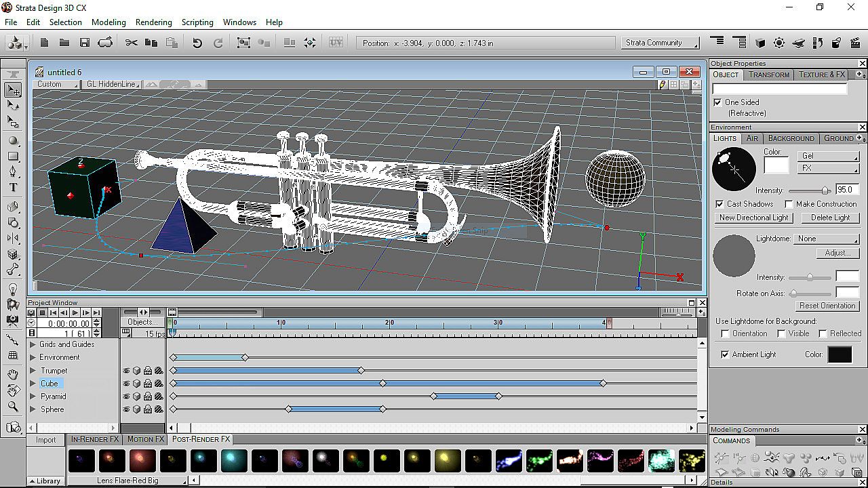
Task: Click the Cut scissors icon
Action: 132,43
